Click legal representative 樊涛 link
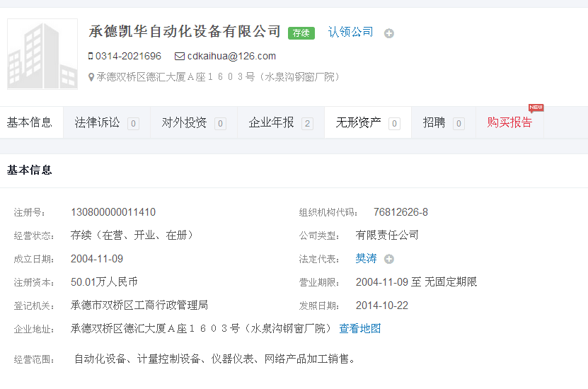 click(366, 259)
